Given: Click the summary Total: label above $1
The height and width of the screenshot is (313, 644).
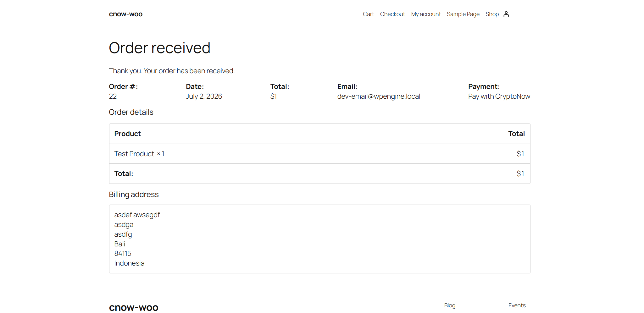Looking at the screenshot, I should pos(280,87).
